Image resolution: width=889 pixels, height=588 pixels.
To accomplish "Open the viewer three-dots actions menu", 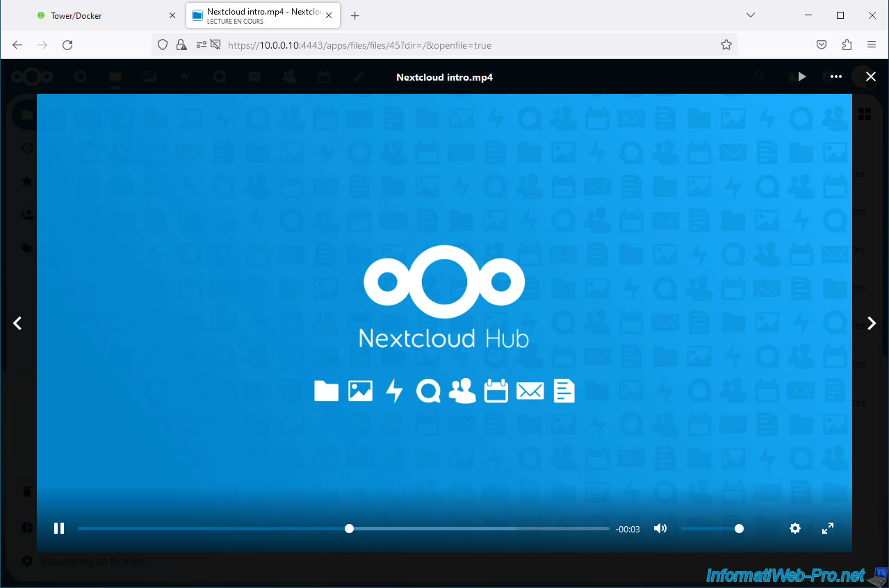I will 836,76.
